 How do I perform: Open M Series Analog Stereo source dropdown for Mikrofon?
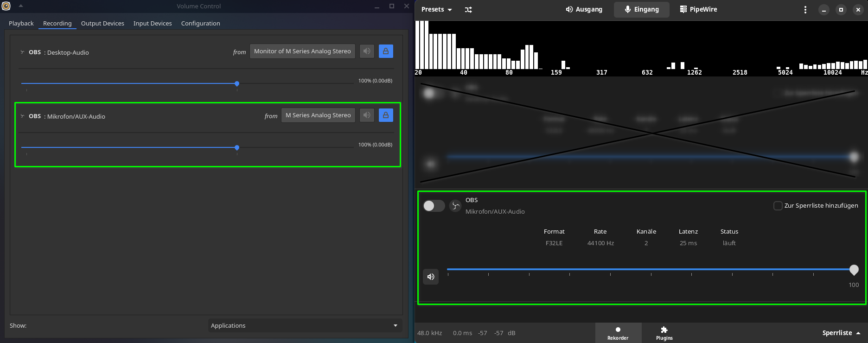[x=318, y=115]
